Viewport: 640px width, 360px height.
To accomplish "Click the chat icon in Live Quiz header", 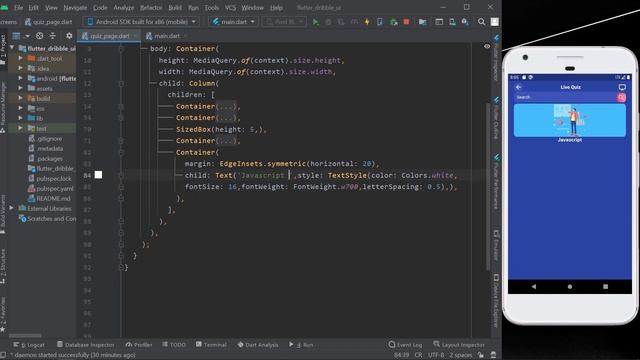I will [622, 87].
